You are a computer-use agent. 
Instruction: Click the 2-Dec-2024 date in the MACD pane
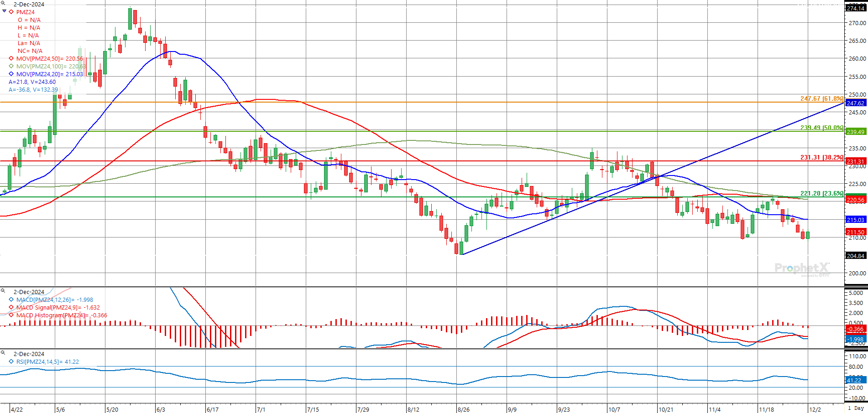click(x=29, y=292)
